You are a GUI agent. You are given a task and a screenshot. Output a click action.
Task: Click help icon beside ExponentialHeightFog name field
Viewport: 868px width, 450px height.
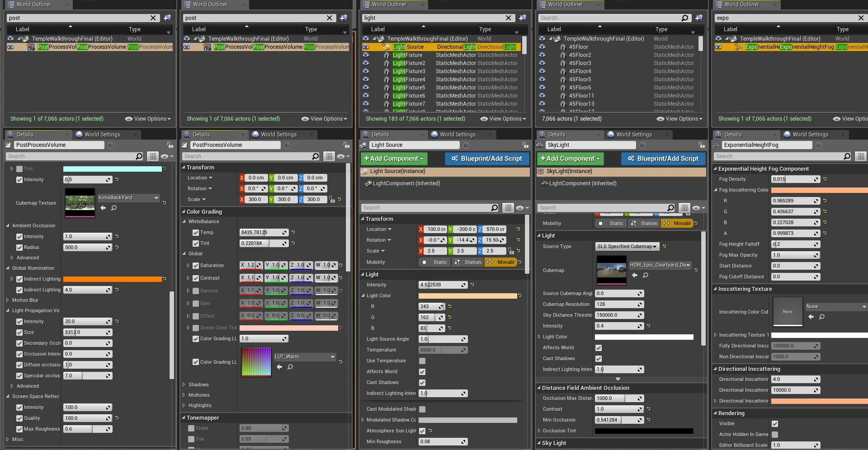click(819, 145)
